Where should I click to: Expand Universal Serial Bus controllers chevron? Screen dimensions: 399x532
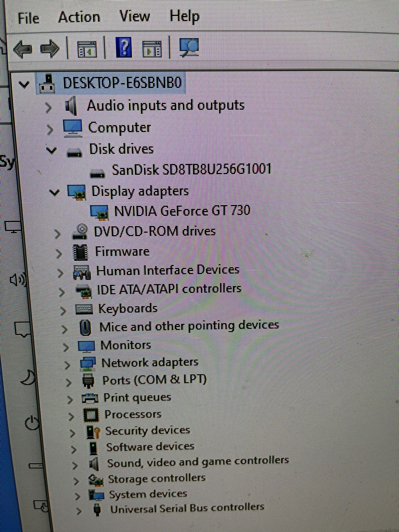point(79,511)
